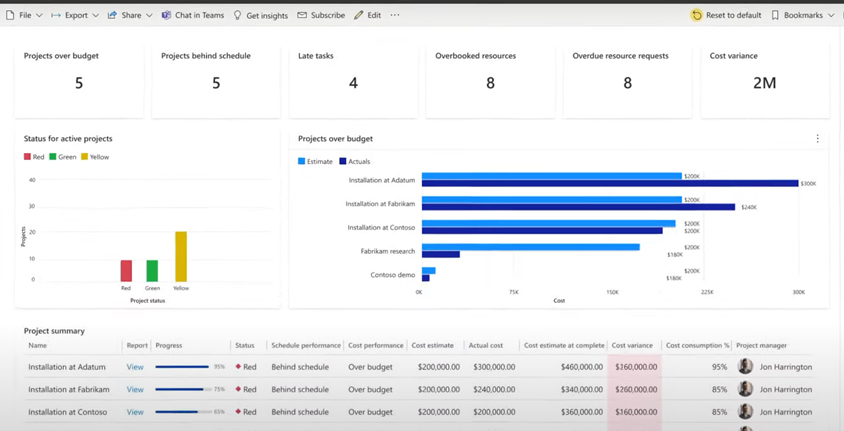This screenshot has height=431, width=844.
Task: Select the yellow bar in the status chart
Action: 181,257
